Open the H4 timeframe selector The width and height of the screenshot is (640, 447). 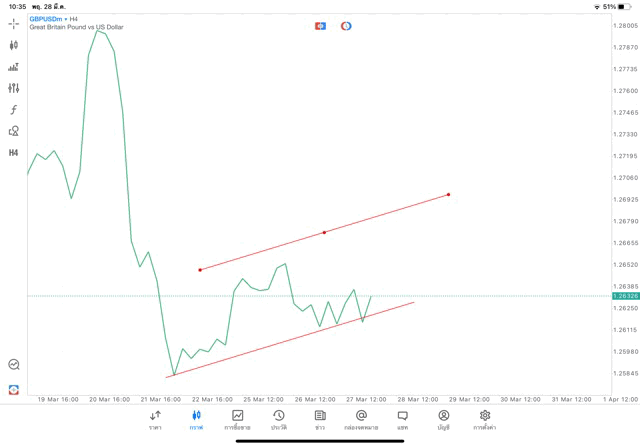pyautogui.click(x=14, y=153)
